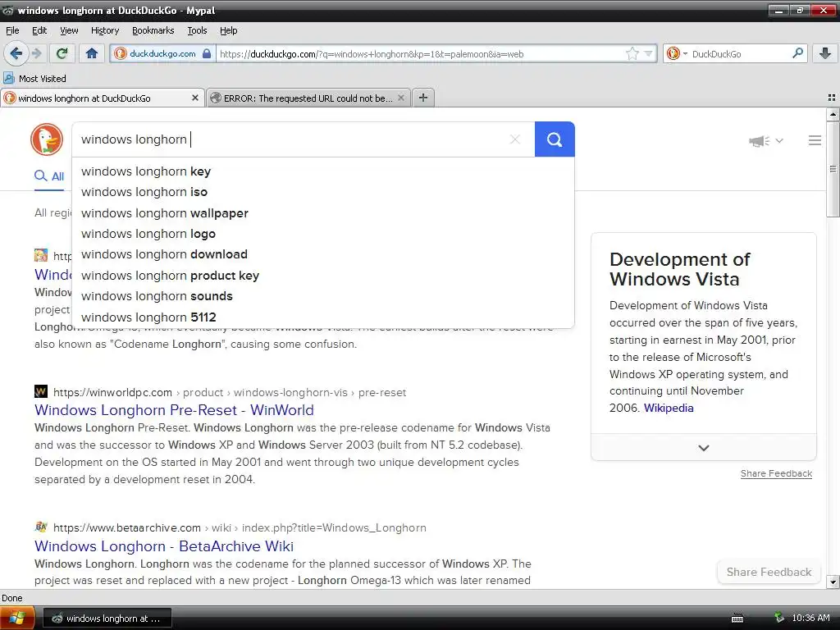
Task: Bookmark this page with the star icon
Action: (x=632, y=53)
